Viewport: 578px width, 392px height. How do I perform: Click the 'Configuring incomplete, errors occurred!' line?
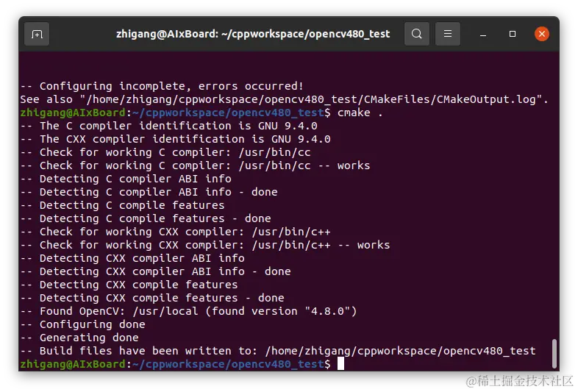(162, 86)
